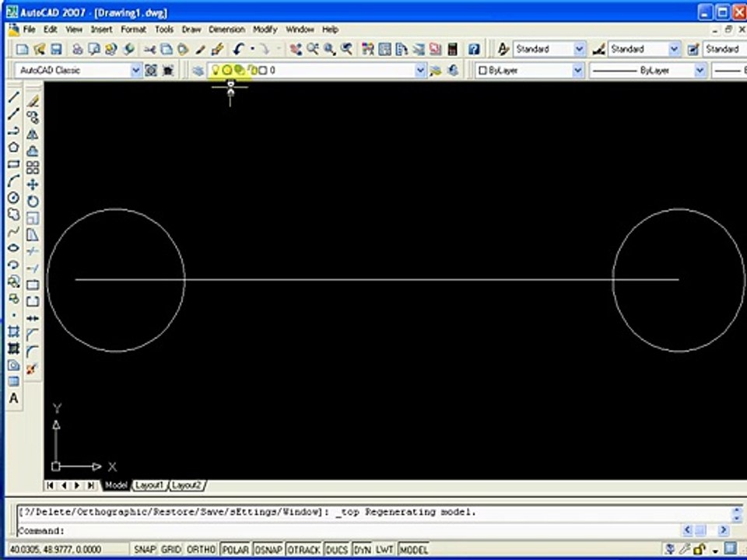The width and height of the screenshot is (747, 560).
Task: Click the Save icon in Standard toolbar
Action: pos(56,49)
